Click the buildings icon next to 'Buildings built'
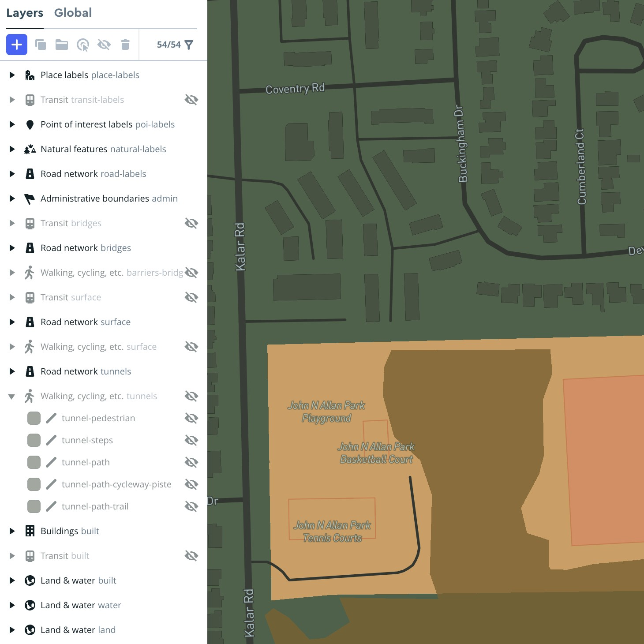Viewport: 644px width, 644px height. click(29, 531)
